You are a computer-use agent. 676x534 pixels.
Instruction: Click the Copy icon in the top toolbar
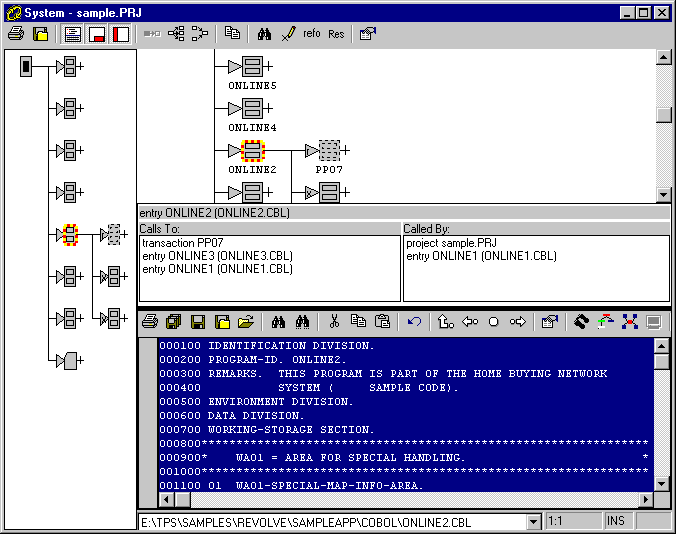[232, 34]
